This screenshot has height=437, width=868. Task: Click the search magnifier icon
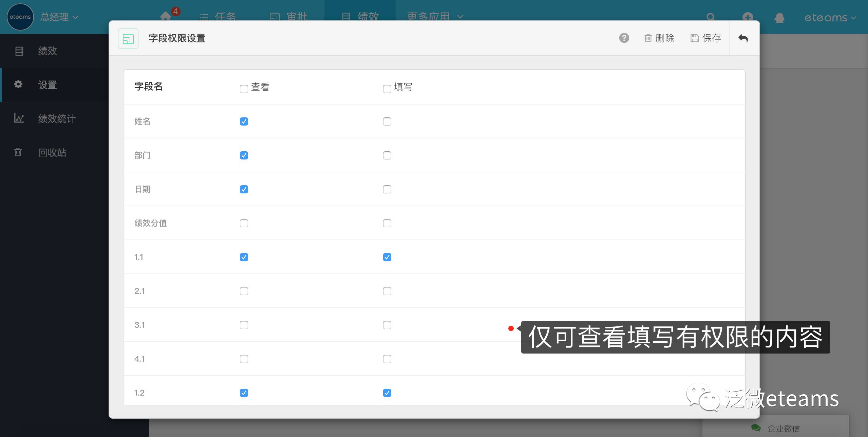[711, 17]
